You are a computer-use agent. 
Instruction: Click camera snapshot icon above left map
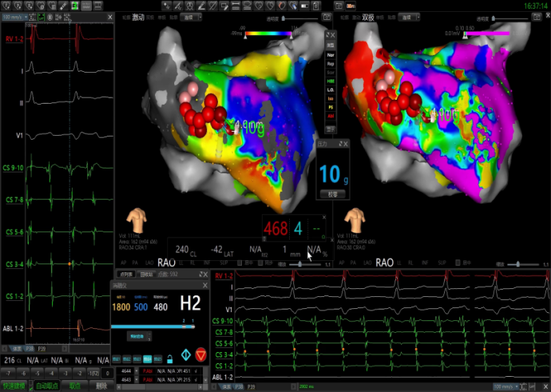click(x=327, y=16)
